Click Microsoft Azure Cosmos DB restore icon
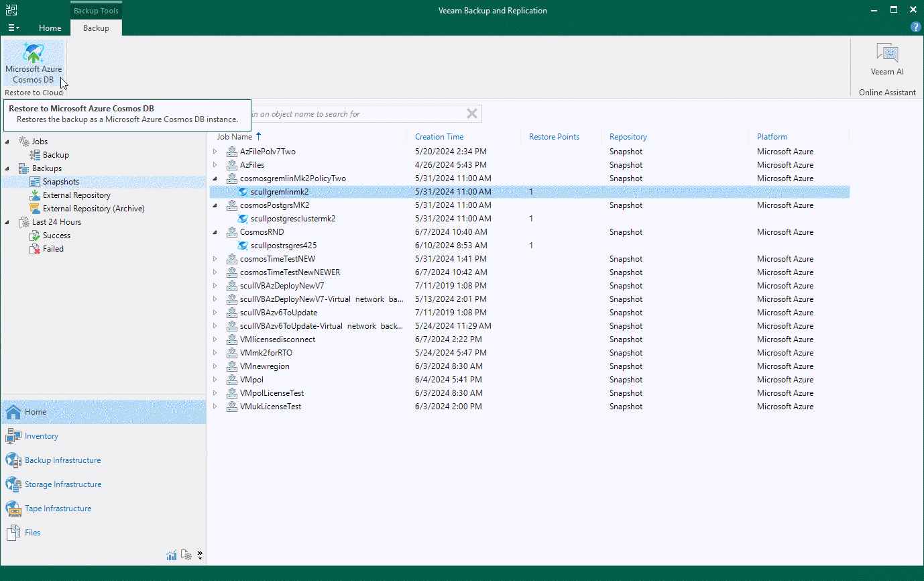The height and width of the screenshot is (581, 924). coord(34,62)
